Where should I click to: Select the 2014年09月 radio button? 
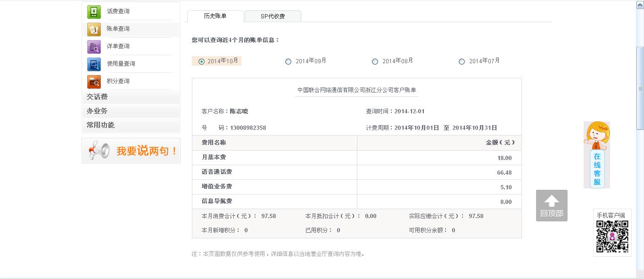click(289, 61)
